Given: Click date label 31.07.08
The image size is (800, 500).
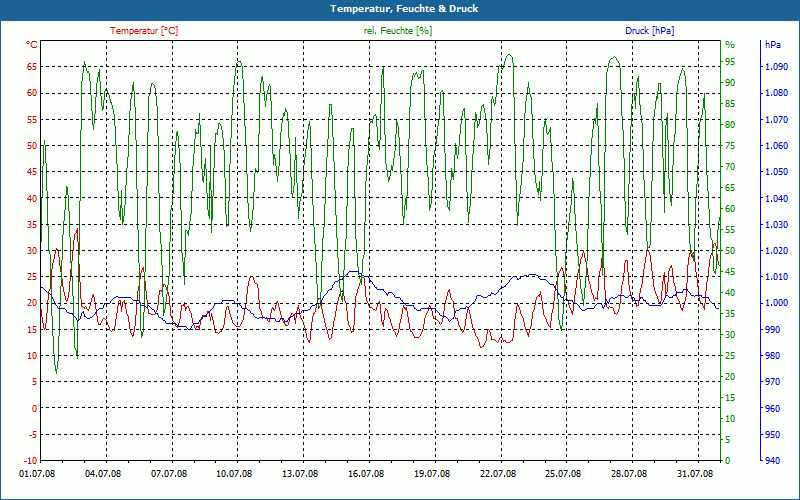Looking at the screenshot, I should 695,474.
